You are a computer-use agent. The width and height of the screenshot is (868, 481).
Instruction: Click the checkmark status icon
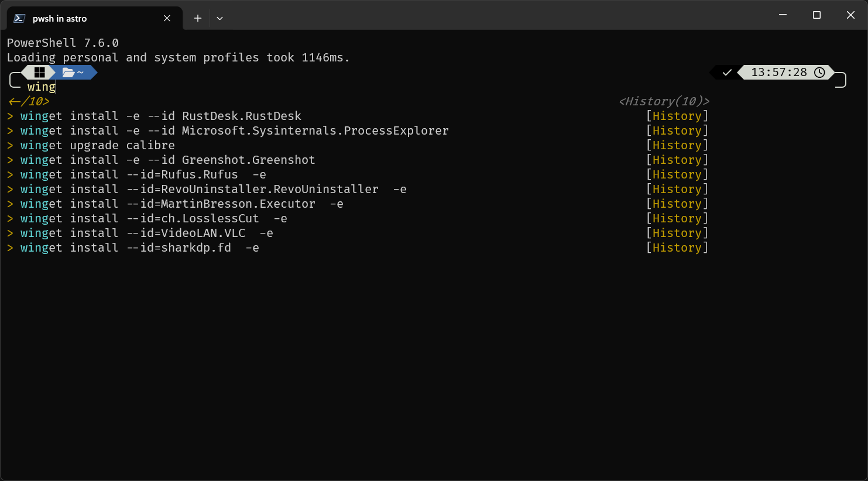[x=727, y=73]
